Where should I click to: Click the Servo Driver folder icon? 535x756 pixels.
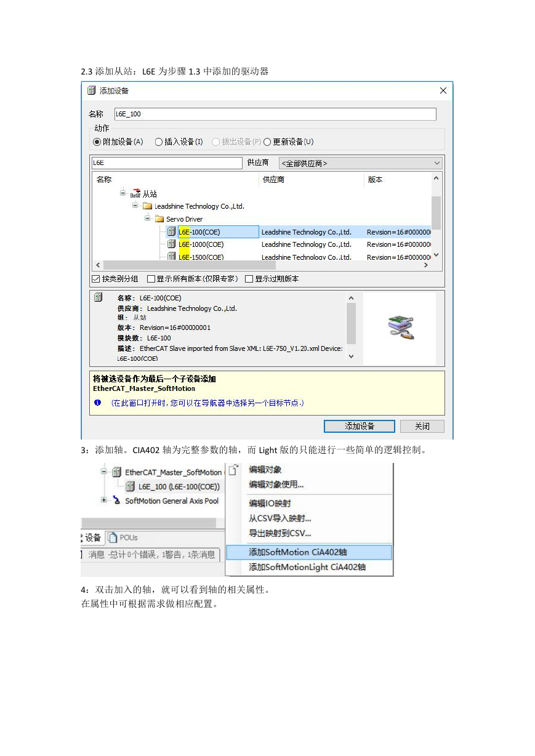[159, 219]
